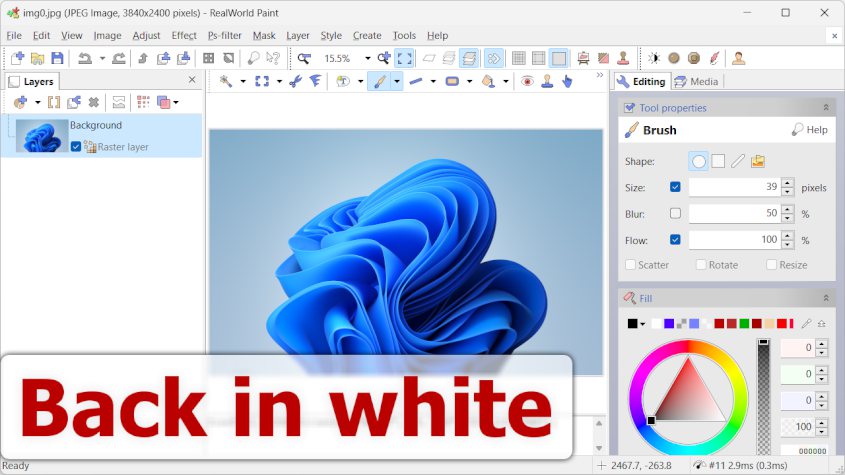Click the new image icon in toolbar
This screenshot has height=475, width=845.
[x=17, y=58]
